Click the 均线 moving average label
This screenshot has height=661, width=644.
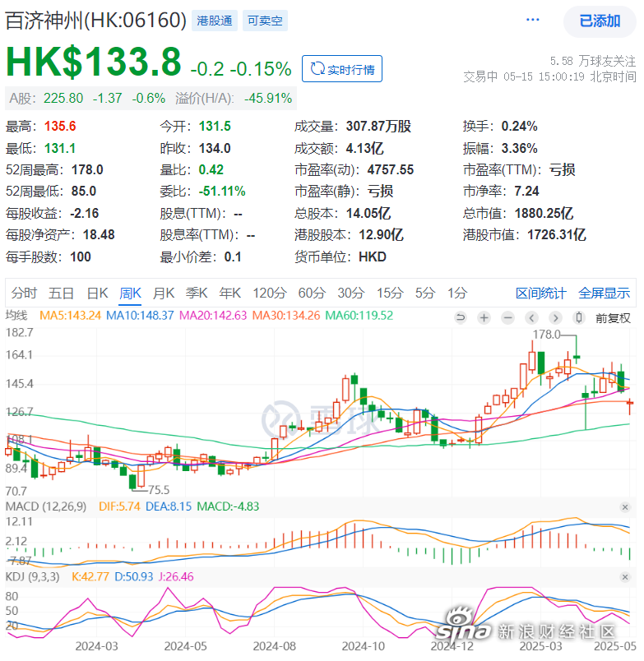point(16,316)
